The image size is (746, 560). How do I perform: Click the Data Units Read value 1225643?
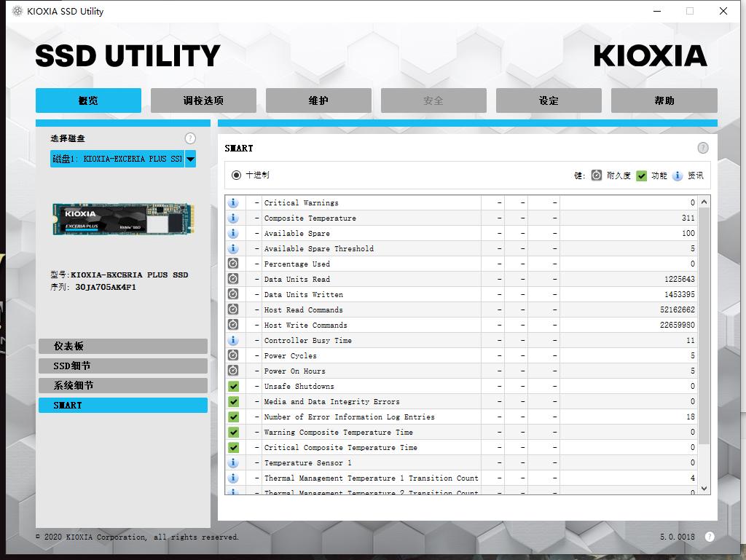[x=680, y=279]
